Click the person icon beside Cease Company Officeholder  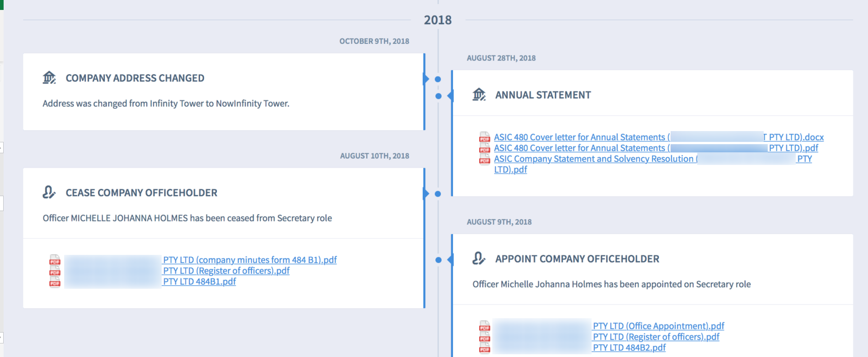(49, 193)
